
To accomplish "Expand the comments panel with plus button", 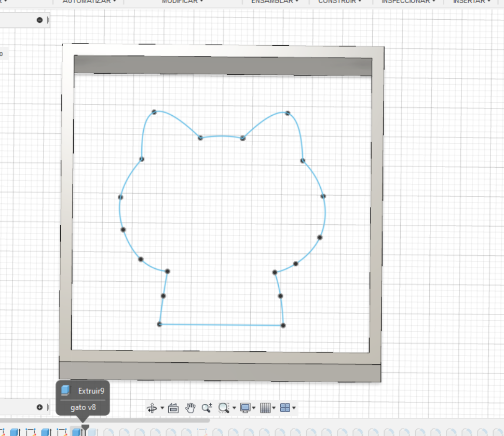I will pyautogui.click(x=39, y=407).
